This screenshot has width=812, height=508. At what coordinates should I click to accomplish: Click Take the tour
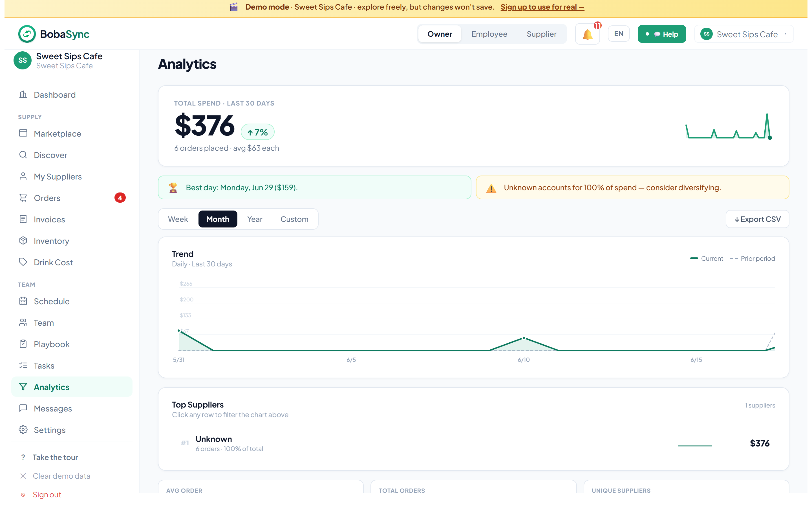tap(55, 457)
